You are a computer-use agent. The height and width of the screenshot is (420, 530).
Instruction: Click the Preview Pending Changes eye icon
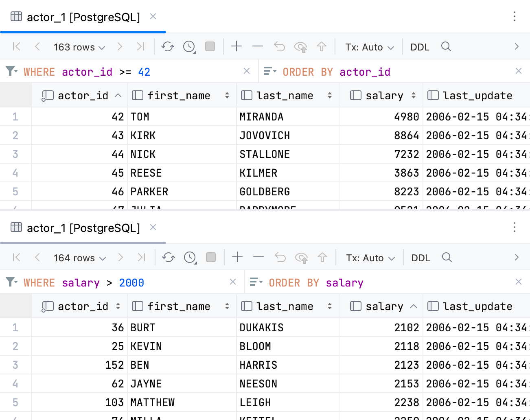(301, 46)
